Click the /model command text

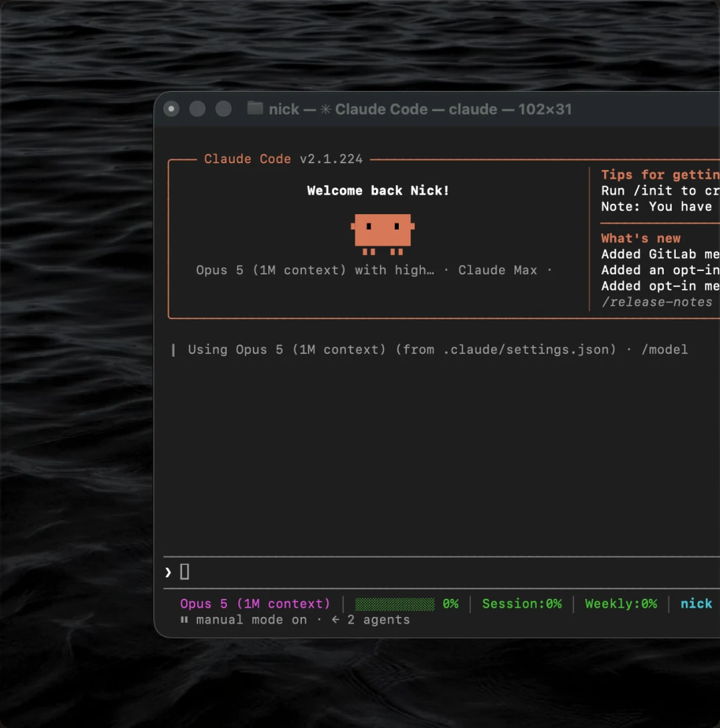[664, 349]
